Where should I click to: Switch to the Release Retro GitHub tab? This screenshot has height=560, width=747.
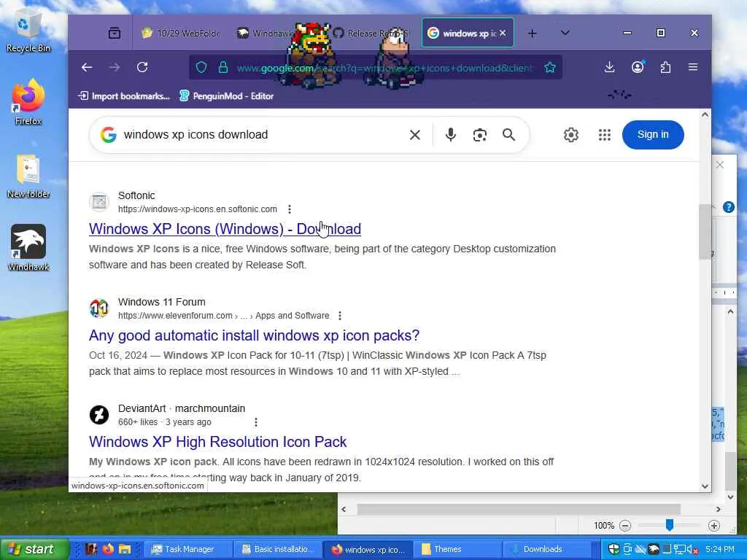tap(371, 34)
